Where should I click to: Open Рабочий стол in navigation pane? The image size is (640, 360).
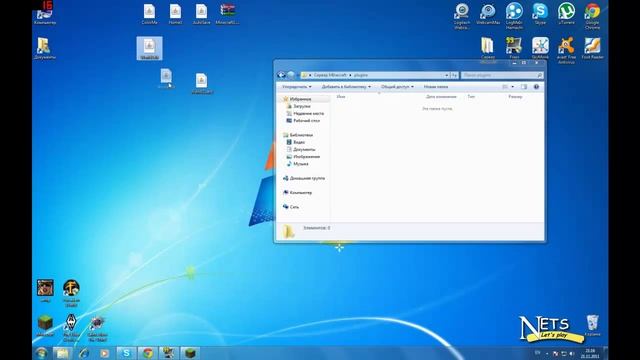[306, 121]
